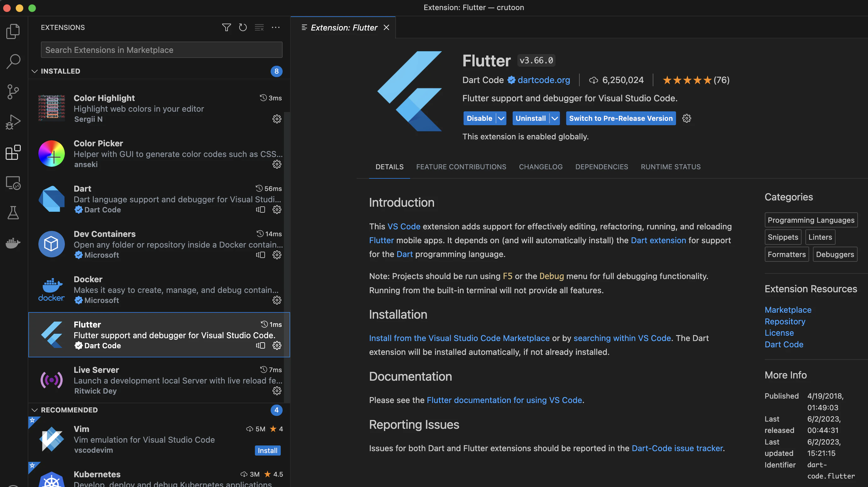868x487 pixels.
Task: Switch to the FEATURE CONTRIBUTIONS tab
Action: coord(461,167)
